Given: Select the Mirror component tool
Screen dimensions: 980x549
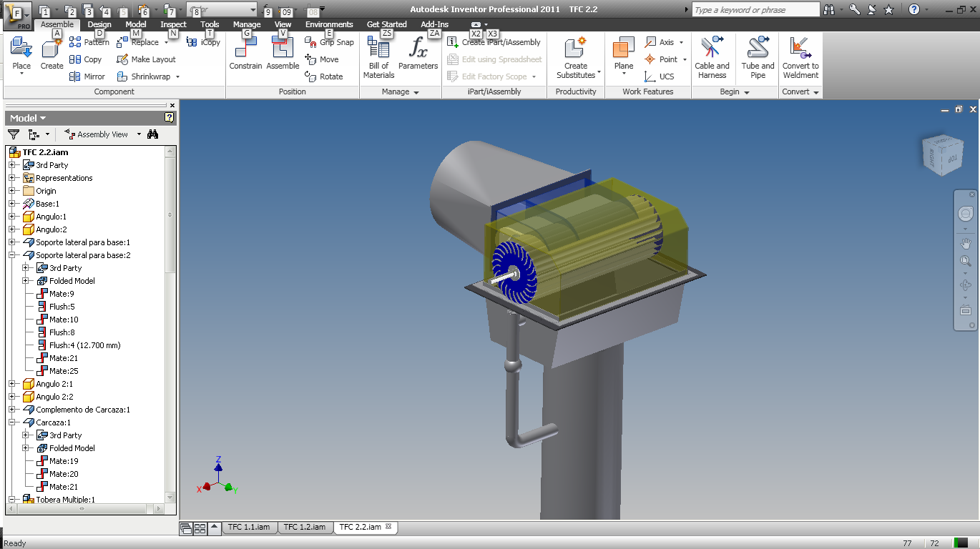Looking at the screenshot, I should (x=87, y=76).
